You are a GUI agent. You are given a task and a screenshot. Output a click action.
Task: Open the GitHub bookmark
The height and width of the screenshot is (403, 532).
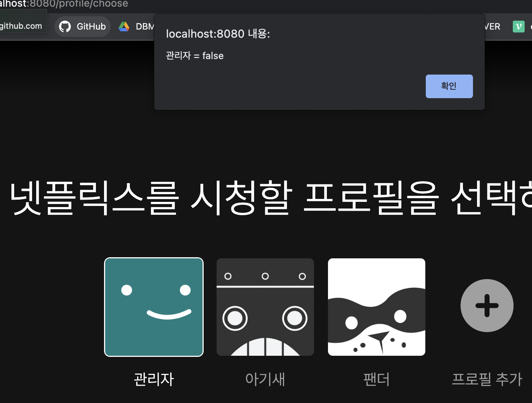tap(83, 27)
